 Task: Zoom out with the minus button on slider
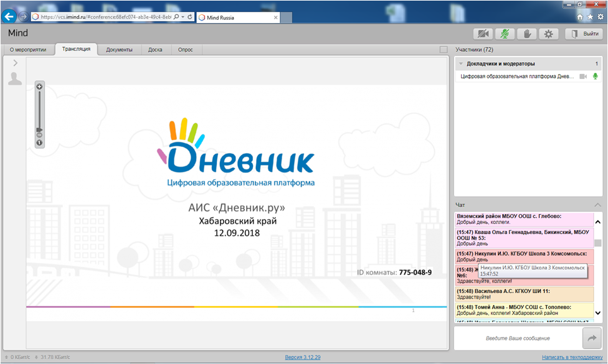tap(39, 135)
